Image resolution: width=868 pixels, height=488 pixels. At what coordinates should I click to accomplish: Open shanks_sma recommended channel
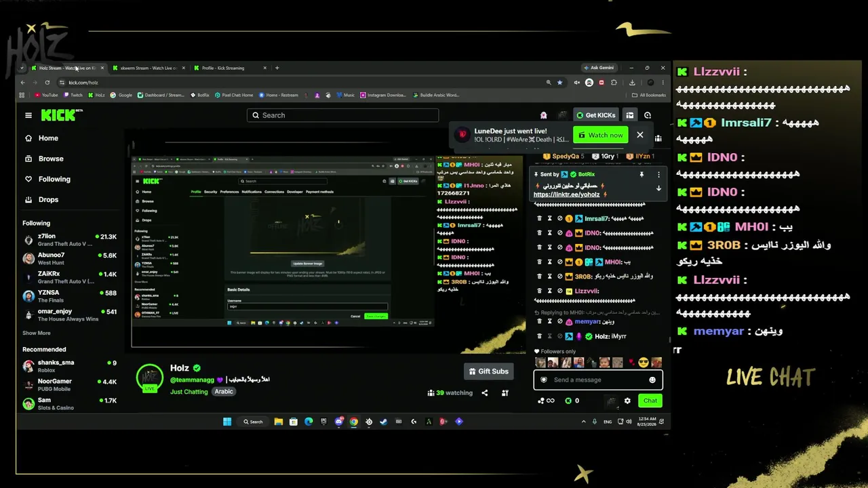70,366
